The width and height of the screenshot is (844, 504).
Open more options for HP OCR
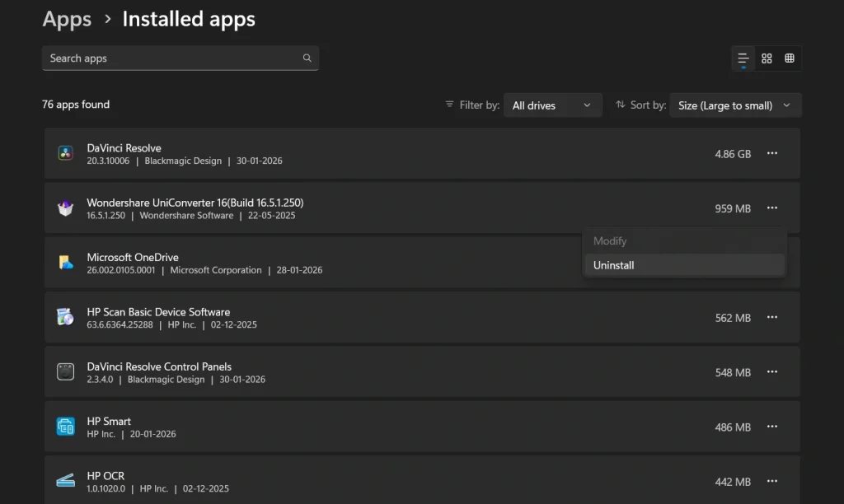pos(772,481)
